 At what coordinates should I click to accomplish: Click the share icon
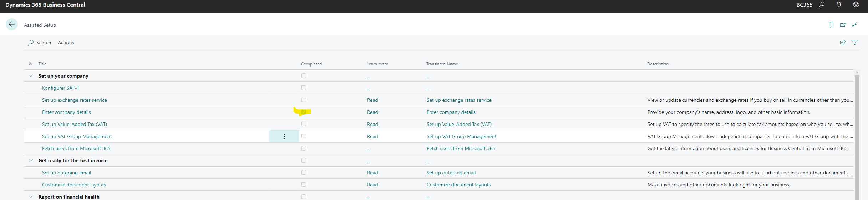click(x=843, y=42)
